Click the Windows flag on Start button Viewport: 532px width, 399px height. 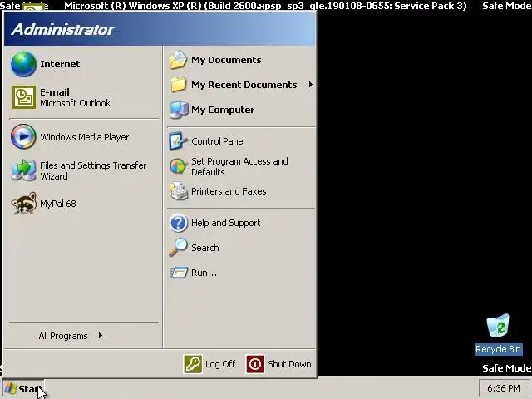click(11, 388)
